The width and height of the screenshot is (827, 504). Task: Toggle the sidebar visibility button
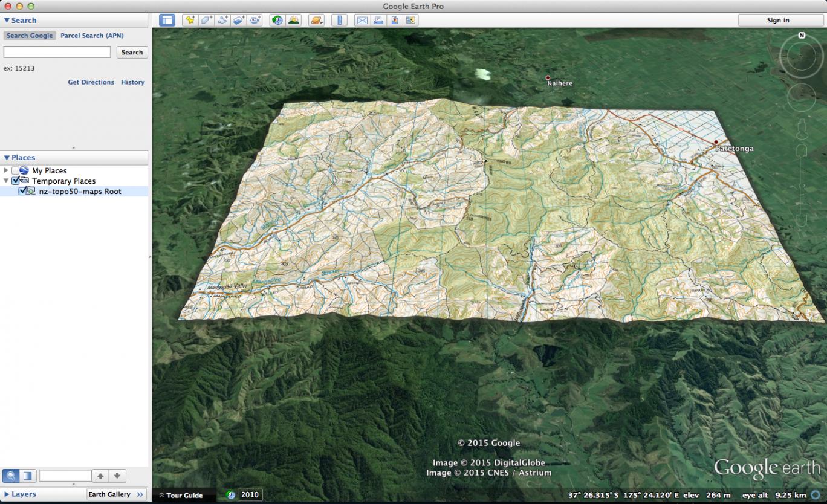coord(167,20)
